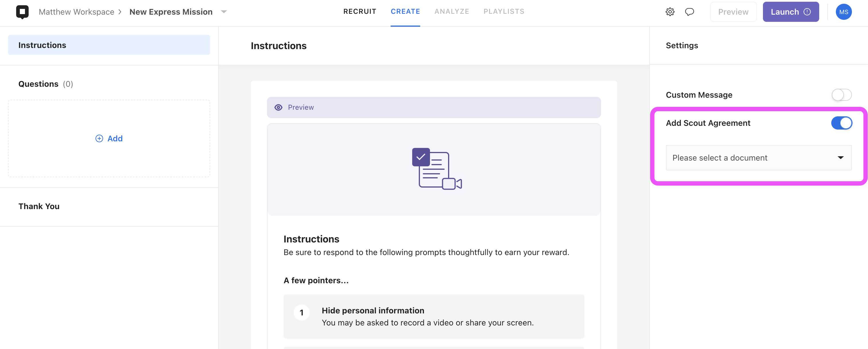The height and width of the screenshot is (349, 868).
Task: Select Instructions in the left sidebar
Action: [109, 45]
